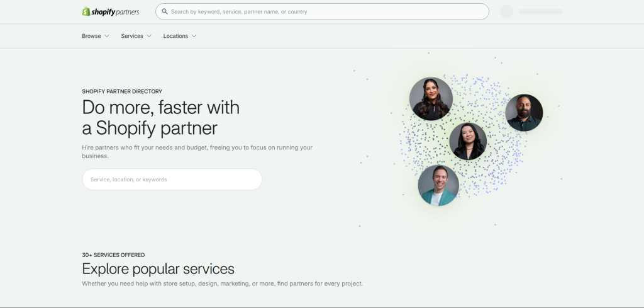The height and width of the screenshot is (308, 644).
Task: Expand the Locations chevron arrow
Action: click(194, 36)
